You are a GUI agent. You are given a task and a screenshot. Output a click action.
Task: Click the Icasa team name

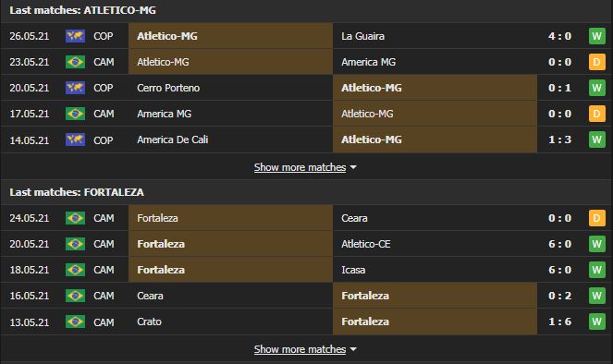pos(353,270)
